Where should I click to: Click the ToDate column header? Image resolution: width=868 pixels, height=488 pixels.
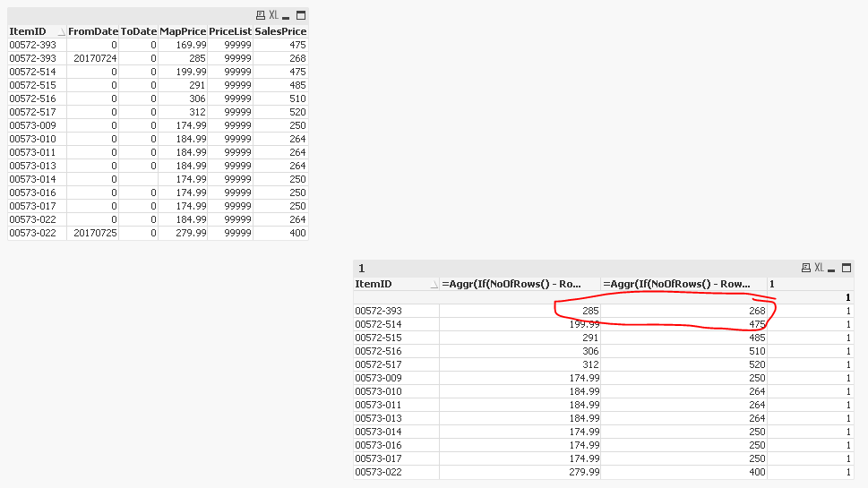[138, 31]
